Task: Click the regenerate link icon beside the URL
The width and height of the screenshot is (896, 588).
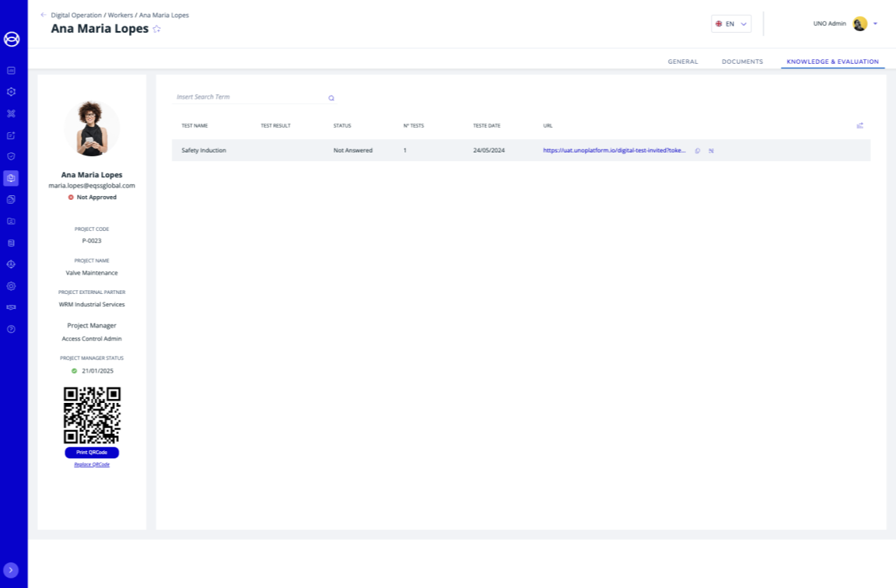Action: coord(711,151)
